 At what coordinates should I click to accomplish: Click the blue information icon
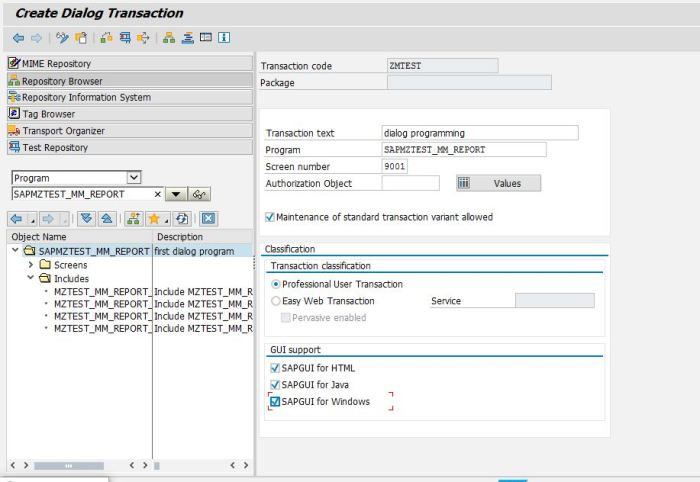226,38
